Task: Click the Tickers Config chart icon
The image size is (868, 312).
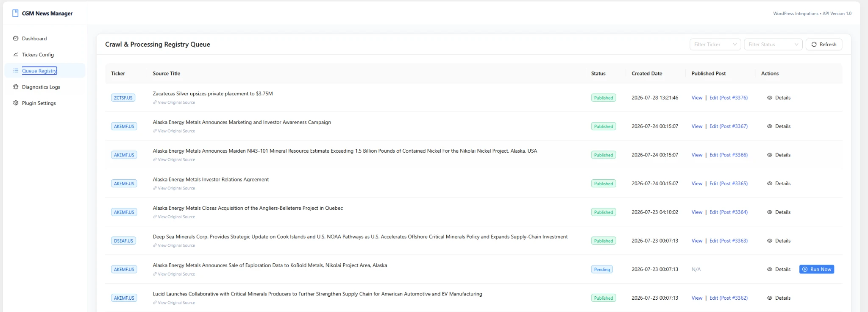Action: tap(16, 54)
